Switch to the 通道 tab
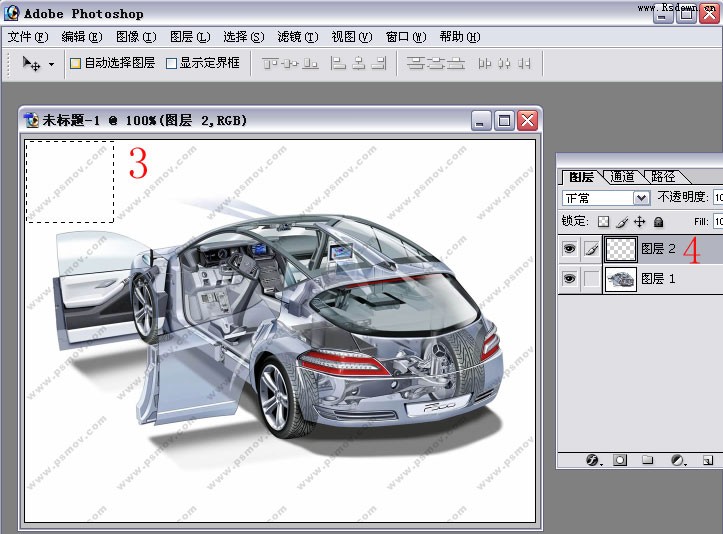The image size is (723, 534). [x=623, y=176]
